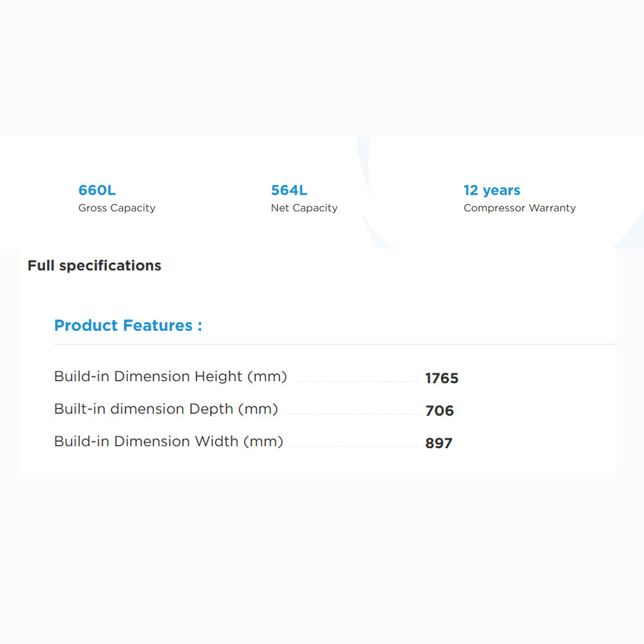644x644 pixels.
Task: Collapse the Product Features section heading
Action: [128, 326]
